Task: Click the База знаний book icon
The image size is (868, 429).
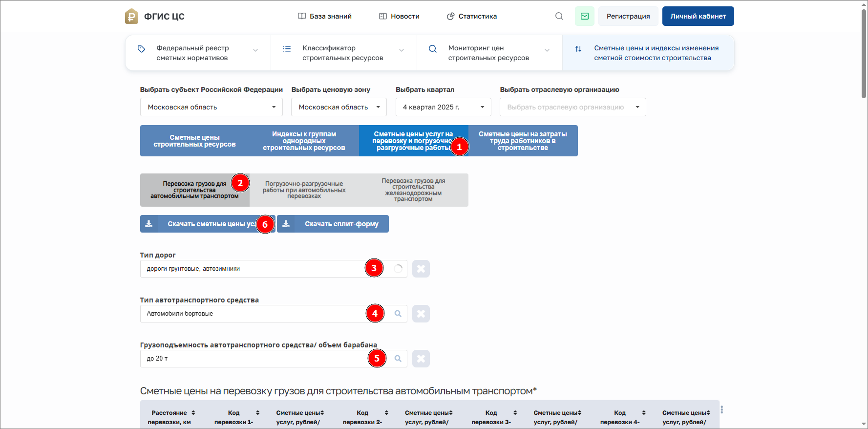Action: (x=302, y=16)
